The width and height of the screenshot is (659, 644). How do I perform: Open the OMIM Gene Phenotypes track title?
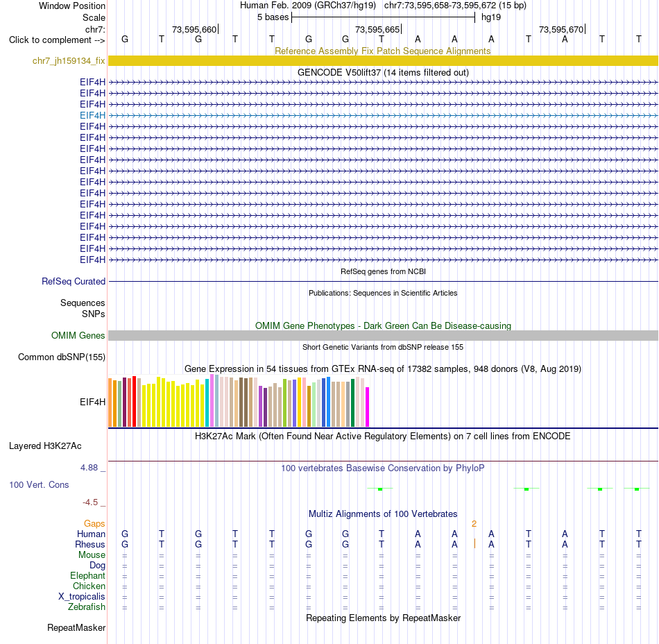tap(383, 325)
